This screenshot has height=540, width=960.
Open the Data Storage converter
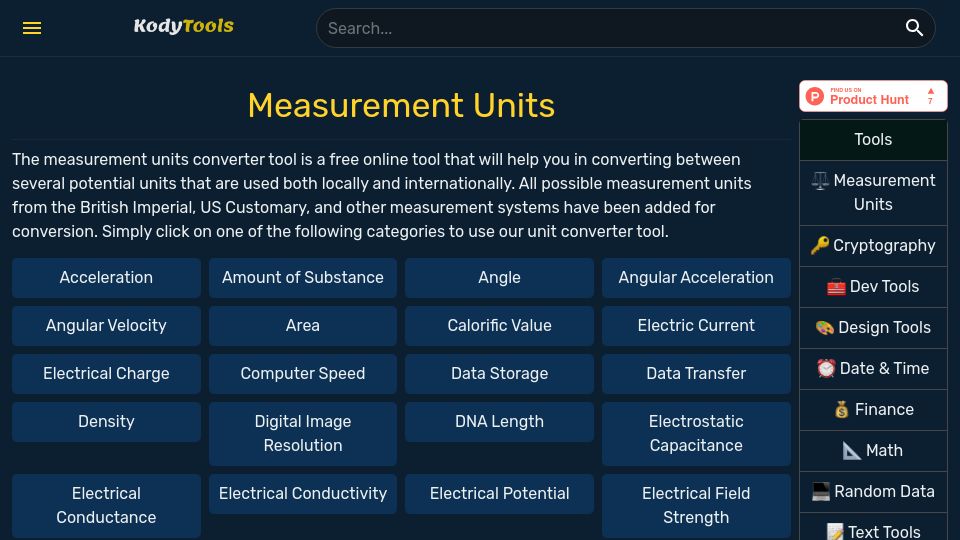tap(500, 373)
